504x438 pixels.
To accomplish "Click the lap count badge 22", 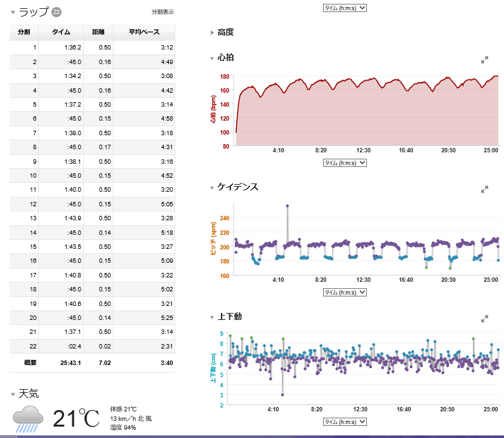I will [56, 12].
